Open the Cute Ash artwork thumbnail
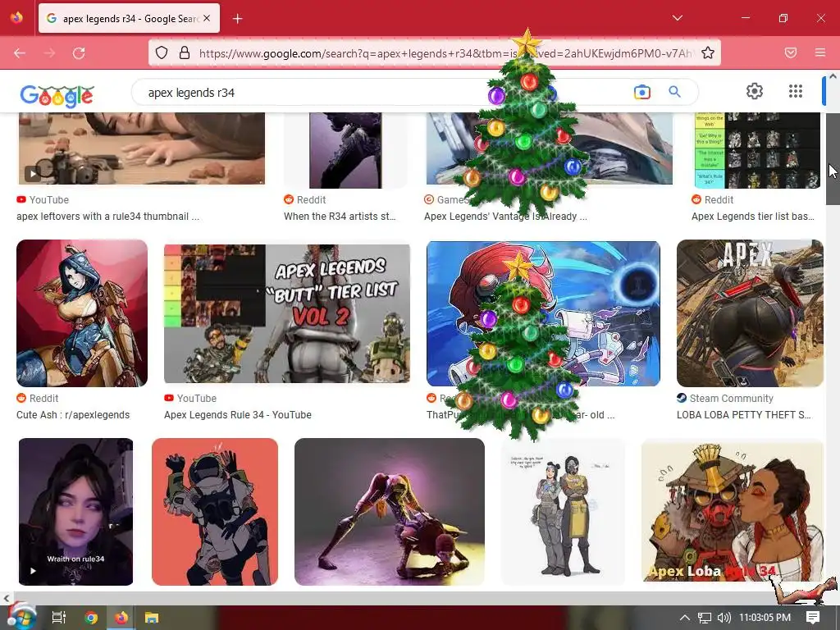The height and width of the screenshot is (630, 840). [x=82, y=313]
